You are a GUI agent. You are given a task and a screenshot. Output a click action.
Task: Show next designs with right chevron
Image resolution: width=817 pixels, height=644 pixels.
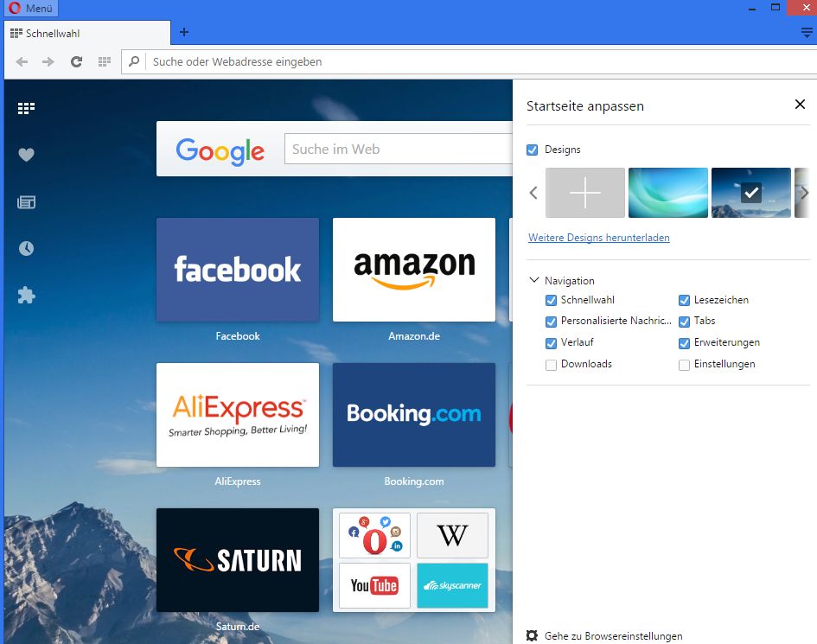(805, 193)
